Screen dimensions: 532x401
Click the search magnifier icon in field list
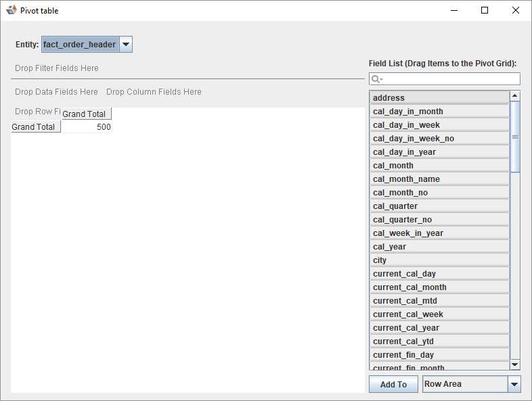pos(376,79)
